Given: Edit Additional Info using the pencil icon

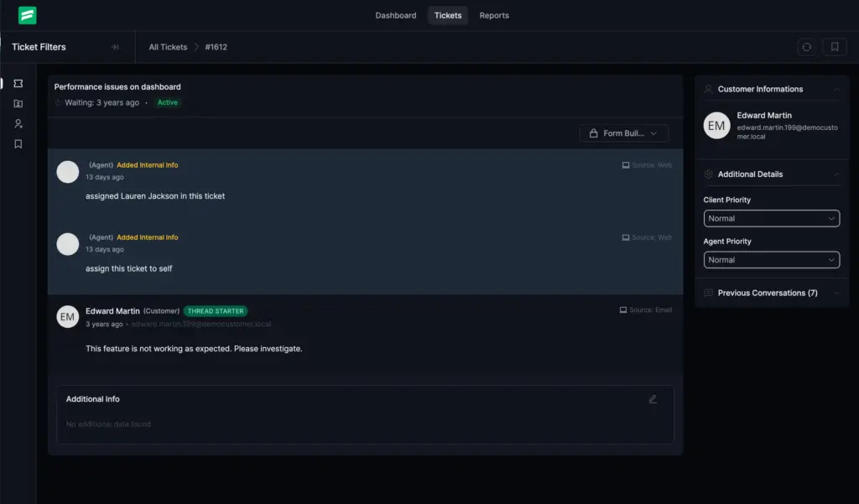Looking at the screenshot, I should tap(653, 399).
